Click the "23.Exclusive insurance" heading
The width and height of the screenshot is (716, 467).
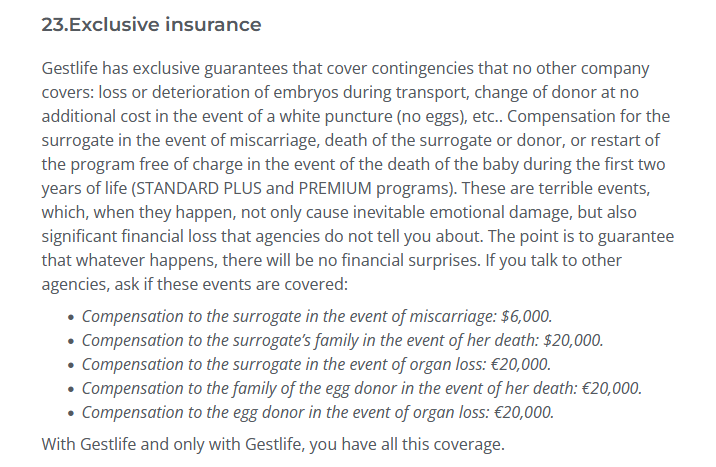151,25
